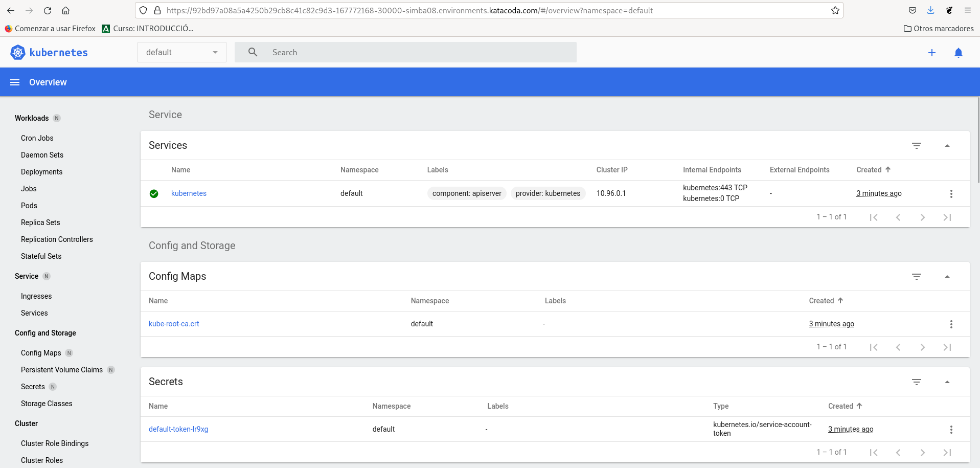Image resolution: width=980 pixels, height=468 pixels.
Task: Go to next page in Services pagination
Action: tap(923, 217)
